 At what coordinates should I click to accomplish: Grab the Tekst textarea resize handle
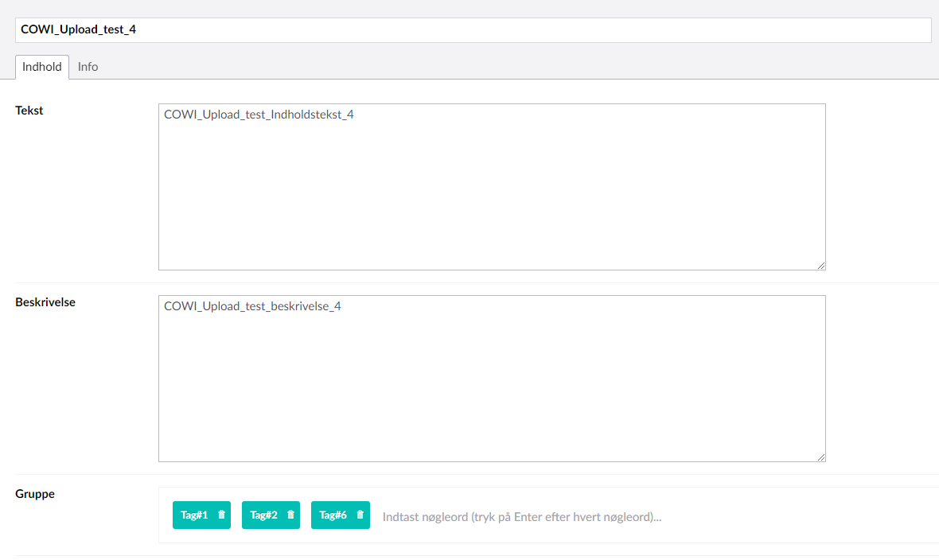(820, 265)
